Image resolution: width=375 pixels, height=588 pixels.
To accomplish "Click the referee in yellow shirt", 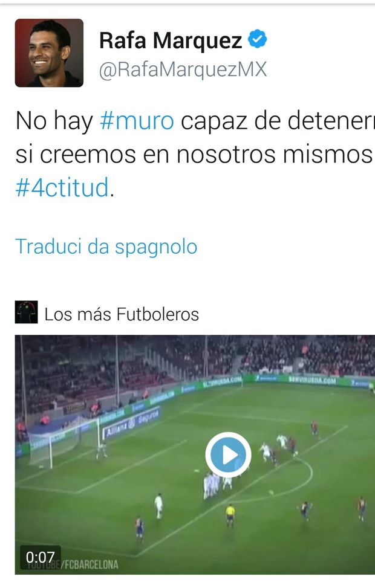I will click(x=230, y=515).
